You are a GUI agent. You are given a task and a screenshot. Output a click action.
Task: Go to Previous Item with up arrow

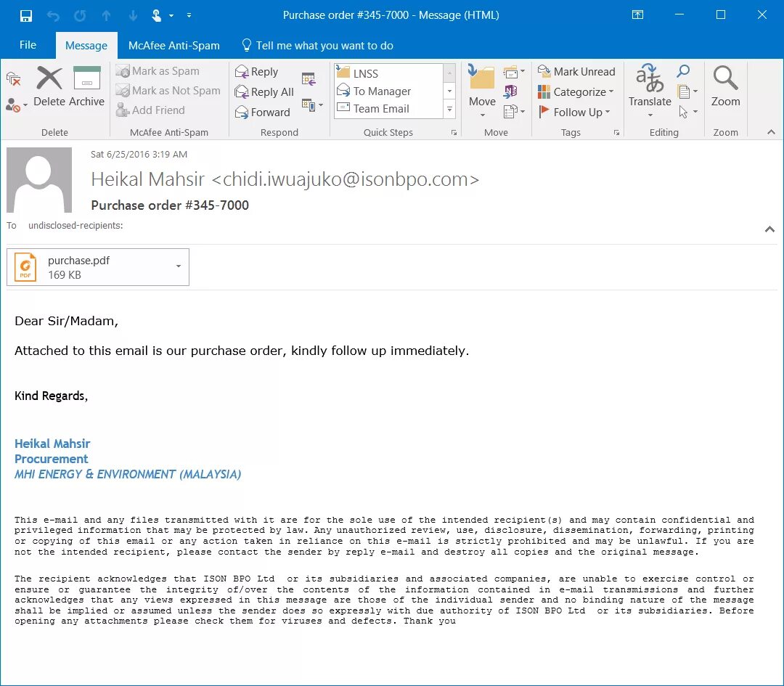(107, 15)
